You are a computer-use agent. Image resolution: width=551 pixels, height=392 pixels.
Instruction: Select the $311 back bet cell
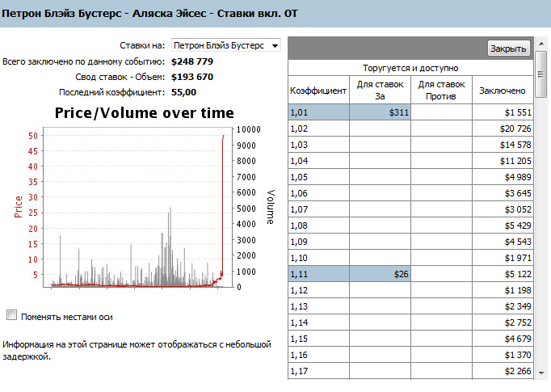click(x=380, y=113)
